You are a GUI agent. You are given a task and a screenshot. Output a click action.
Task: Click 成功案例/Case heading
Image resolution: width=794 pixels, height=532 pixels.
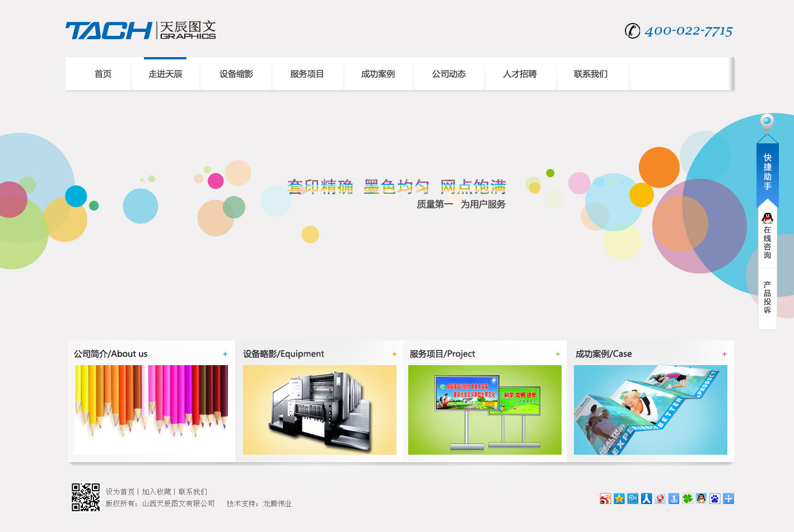click(604, 354)
